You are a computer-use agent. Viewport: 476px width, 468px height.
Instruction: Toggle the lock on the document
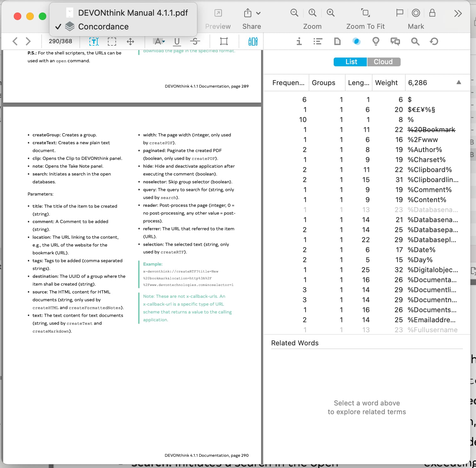432,13
